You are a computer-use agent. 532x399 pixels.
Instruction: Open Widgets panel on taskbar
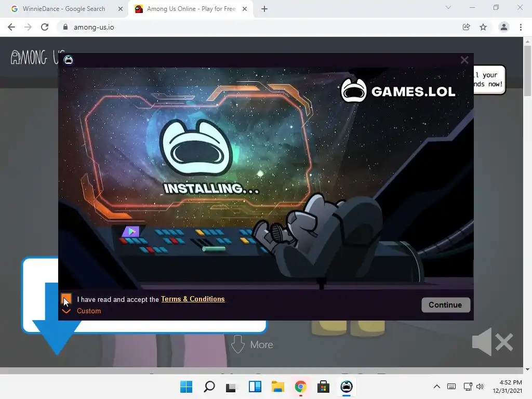point(255,387)
